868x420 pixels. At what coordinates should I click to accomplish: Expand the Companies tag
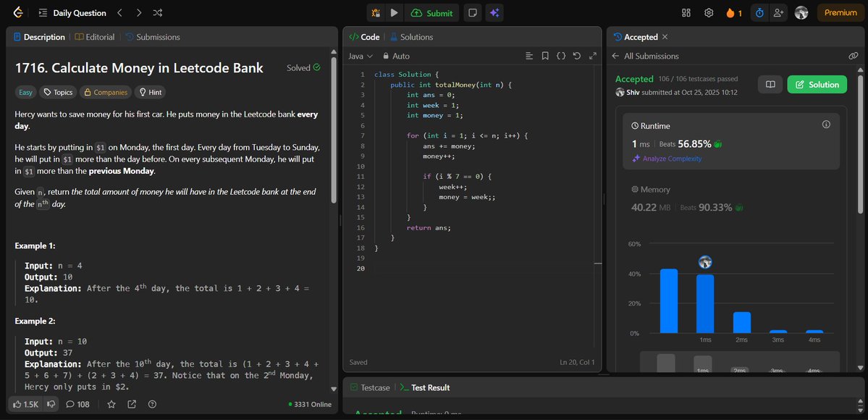pyautogui.click(x=105, y=92)
